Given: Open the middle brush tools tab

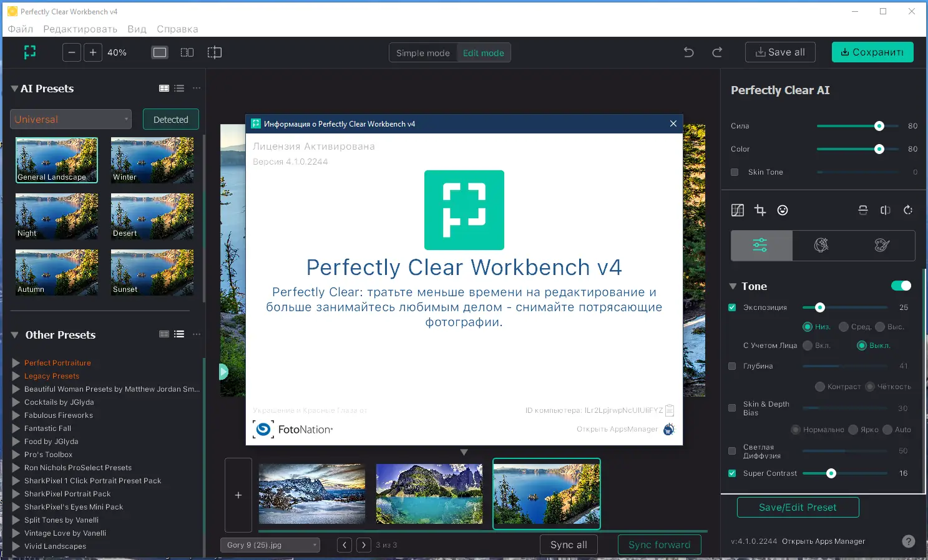Looking at the screenshot, I should point(821,245).
